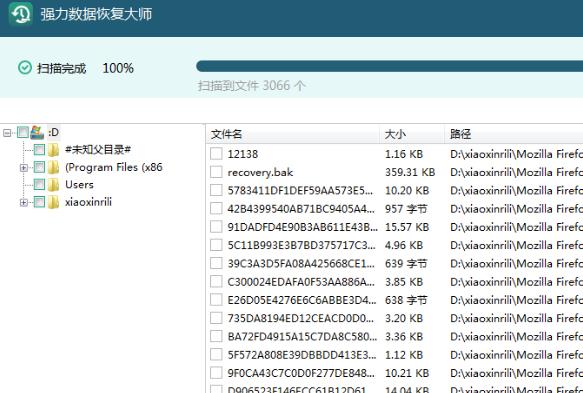
Task: Click file name 39C3A3D5FA08A425668CE1...
Action: 302,263
